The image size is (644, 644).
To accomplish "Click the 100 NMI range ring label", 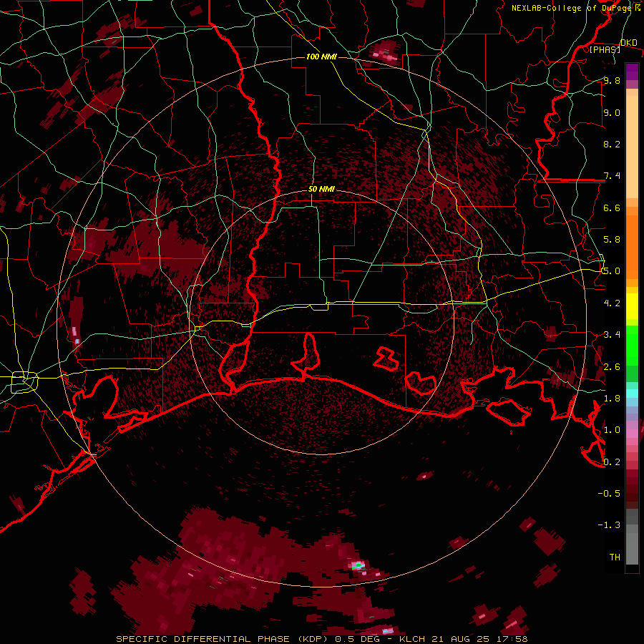I will tap(321, 57).
